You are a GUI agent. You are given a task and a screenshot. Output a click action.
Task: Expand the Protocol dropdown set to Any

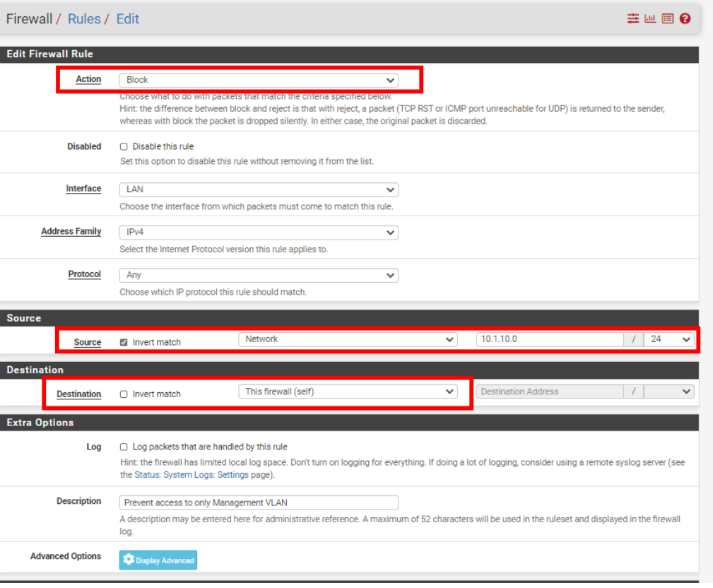click(259, 275)
